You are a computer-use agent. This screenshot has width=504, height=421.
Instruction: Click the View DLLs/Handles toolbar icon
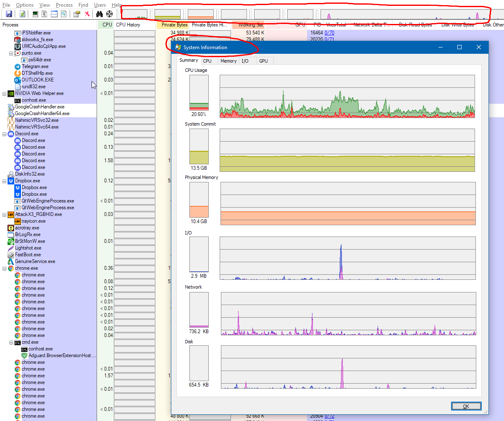pos(63,14)
